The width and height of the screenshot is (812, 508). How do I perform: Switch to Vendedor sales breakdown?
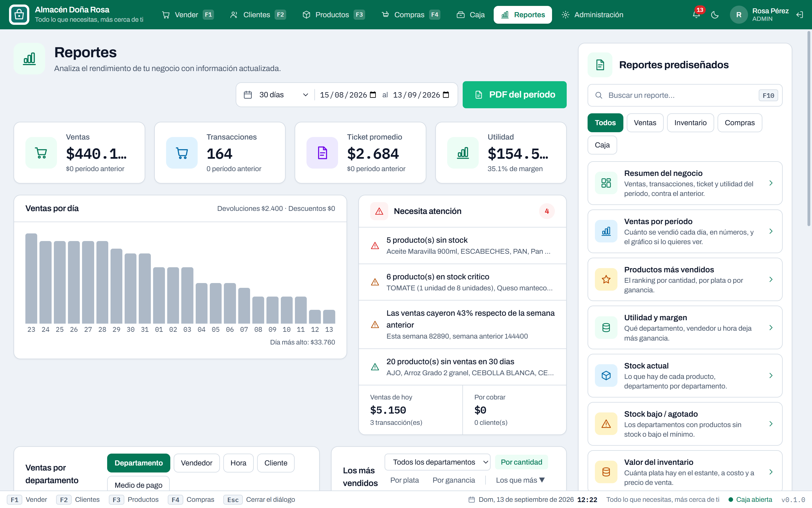[197, 463]
